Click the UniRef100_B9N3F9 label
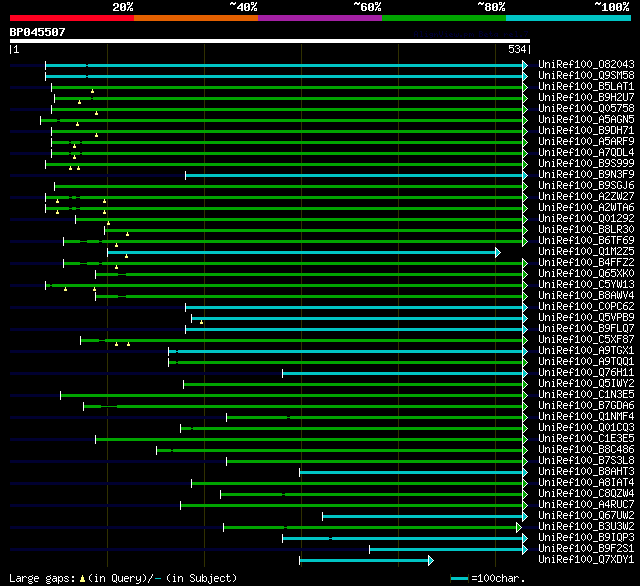Image resolution: width=640 pixels, height=586 pixels. coord(586,175)
